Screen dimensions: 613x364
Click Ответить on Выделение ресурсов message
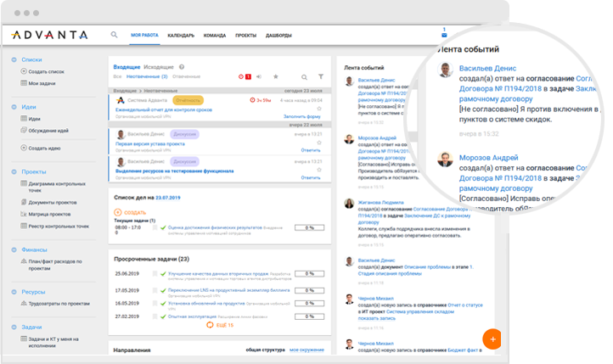(x=311, y=177)
